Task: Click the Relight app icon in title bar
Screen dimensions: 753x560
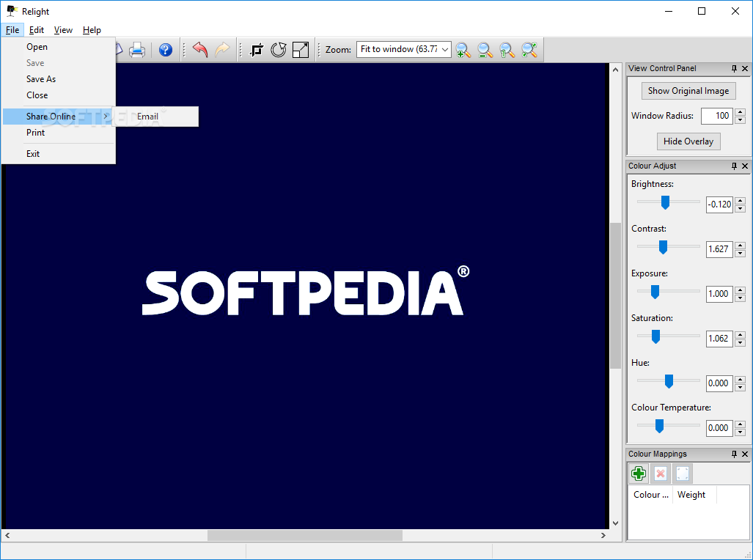Action: [x=12, y=11]
